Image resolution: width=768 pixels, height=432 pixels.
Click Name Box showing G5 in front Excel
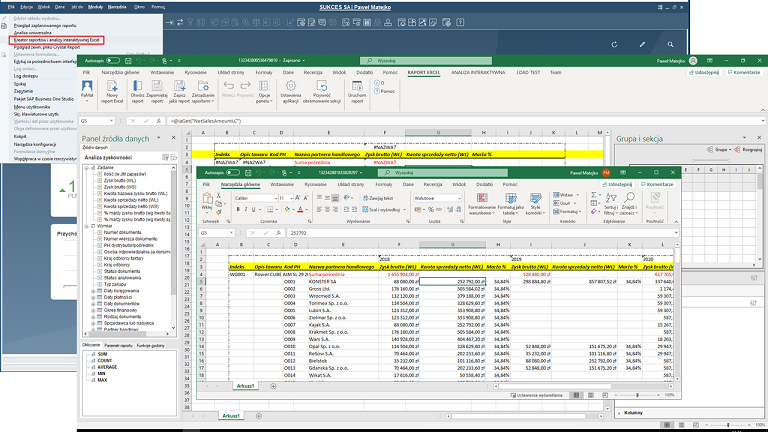tap(216, 233)
